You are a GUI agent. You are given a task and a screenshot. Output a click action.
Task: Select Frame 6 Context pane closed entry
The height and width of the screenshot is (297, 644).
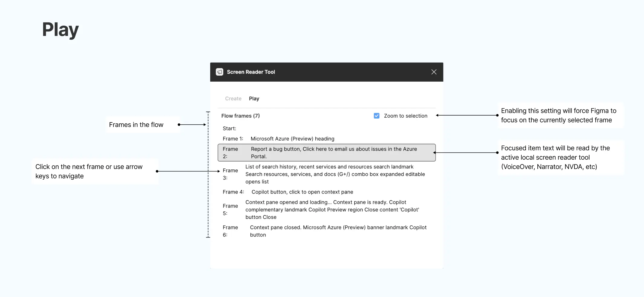click(x=326, y=231)
